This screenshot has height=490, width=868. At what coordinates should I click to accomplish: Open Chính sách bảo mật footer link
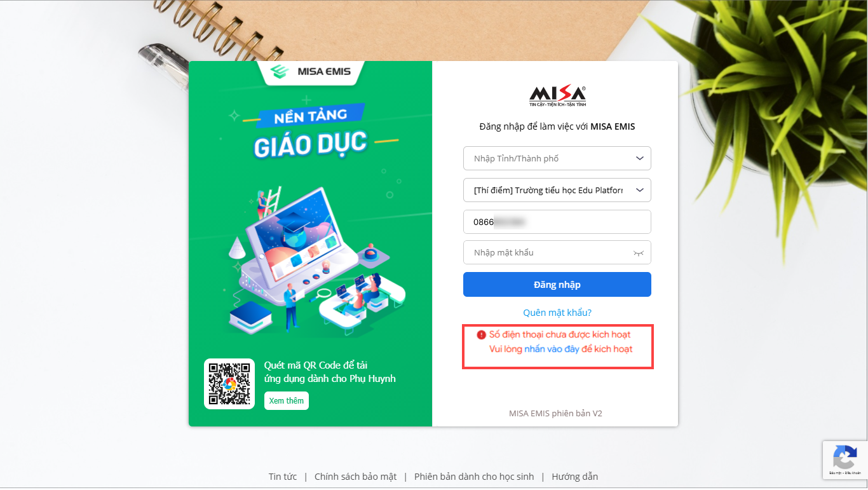355,477
